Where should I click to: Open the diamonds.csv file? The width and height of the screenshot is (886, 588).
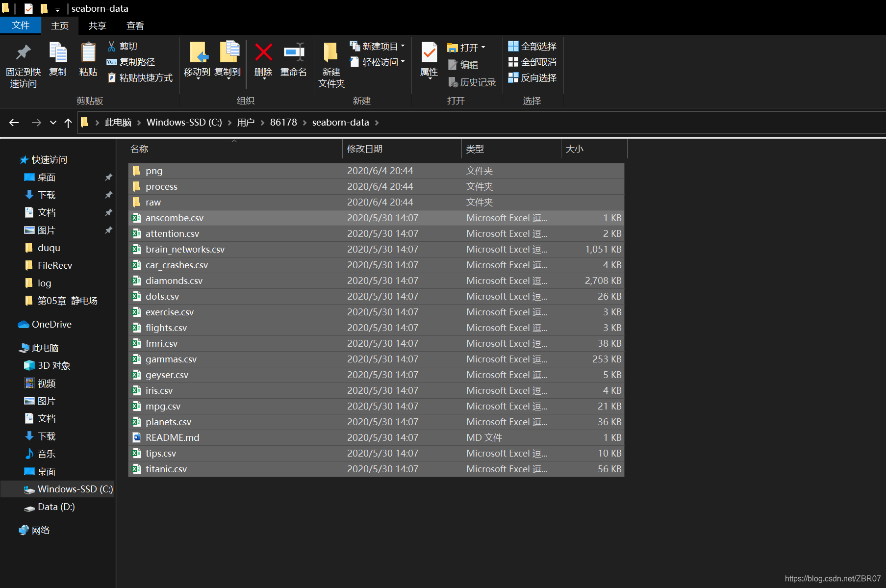point(174,281)
